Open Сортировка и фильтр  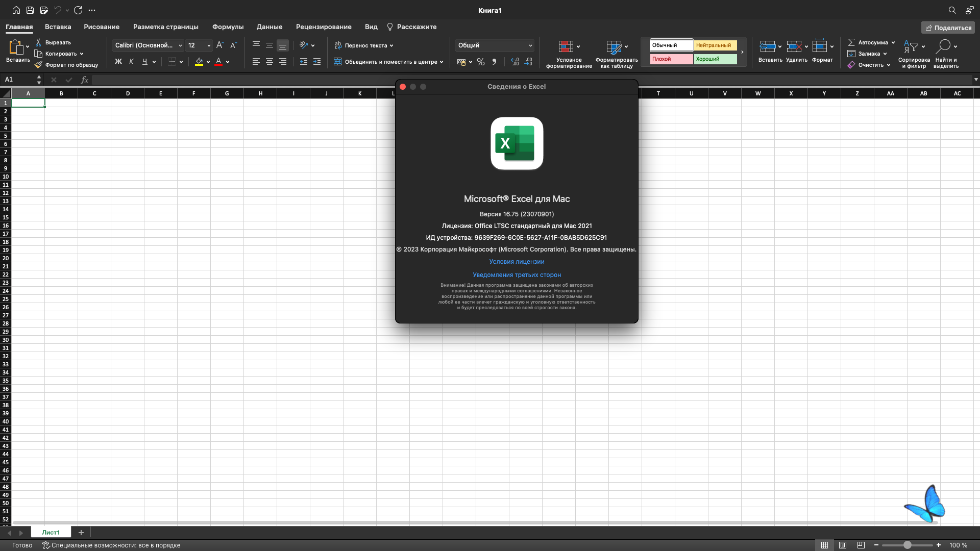pos(914,54)
